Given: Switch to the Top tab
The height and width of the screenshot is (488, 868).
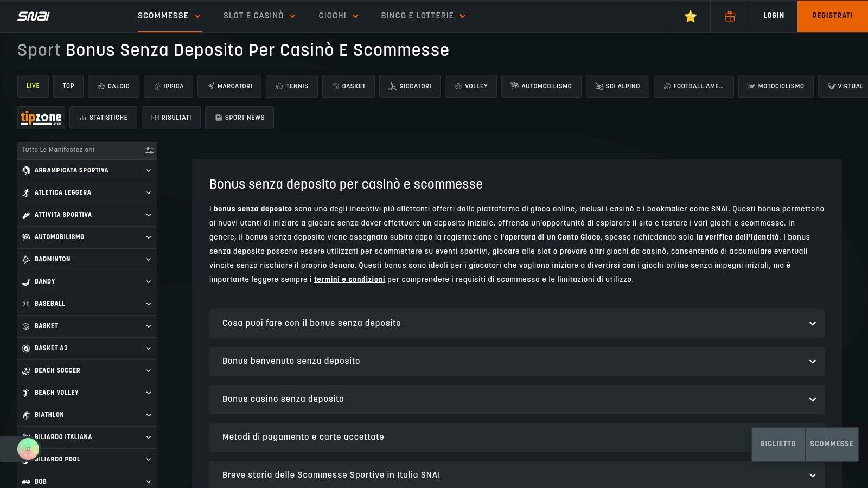Looking at the screenshot, I should (x=68, y=86).
